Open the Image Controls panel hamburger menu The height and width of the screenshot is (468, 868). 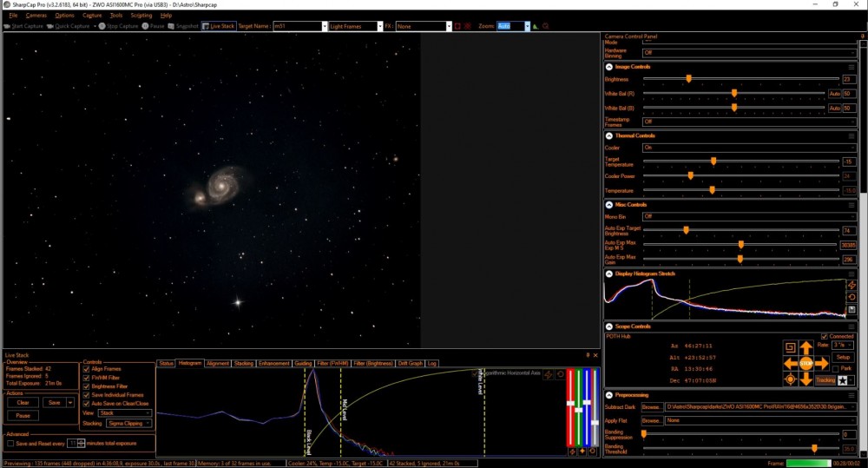(x=852, y=67)
